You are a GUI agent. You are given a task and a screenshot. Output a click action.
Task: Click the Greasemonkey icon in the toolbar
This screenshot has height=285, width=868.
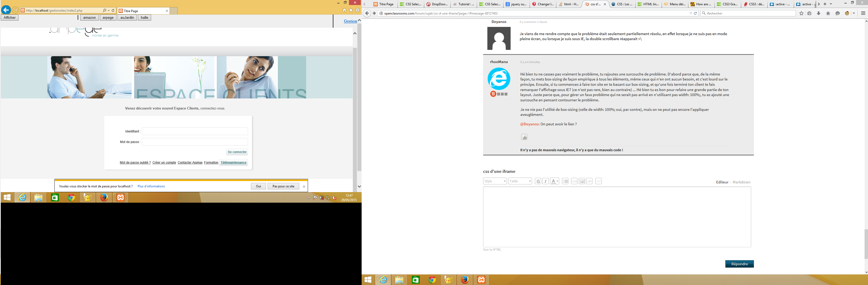pyautogui.click(x=847, y=13)
